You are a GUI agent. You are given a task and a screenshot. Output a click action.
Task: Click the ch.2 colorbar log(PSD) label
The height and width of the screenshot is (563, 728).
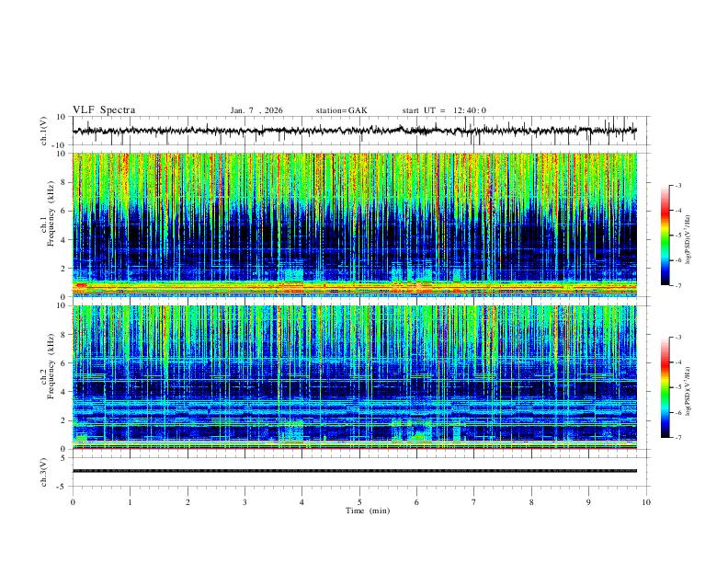pyautogui.click(x=688, y=392)
